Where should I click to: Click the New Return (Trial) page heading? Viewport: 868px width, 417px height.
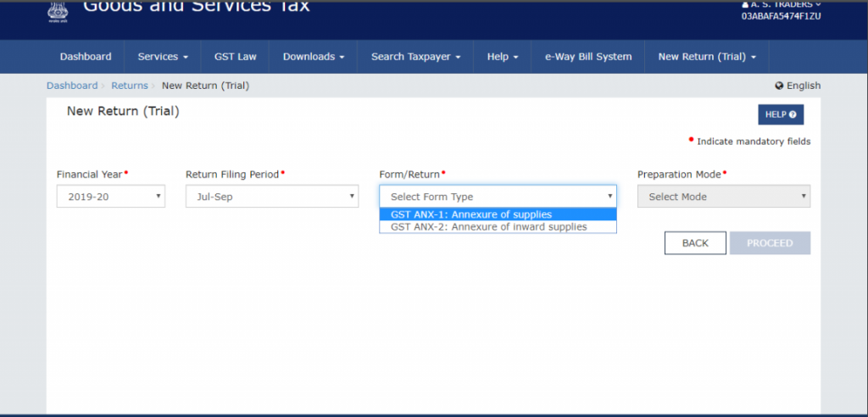coord(123,111)
